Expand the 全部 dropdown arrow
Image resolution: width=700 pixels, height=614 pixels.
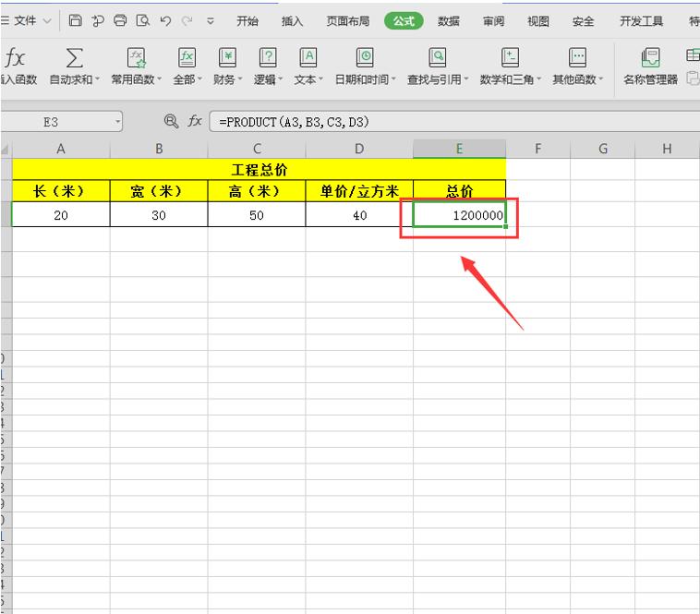click(199, 79)
